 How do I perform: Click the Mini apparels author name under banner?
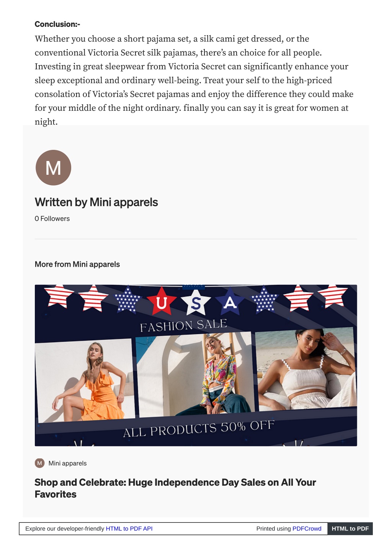[67, 463]
